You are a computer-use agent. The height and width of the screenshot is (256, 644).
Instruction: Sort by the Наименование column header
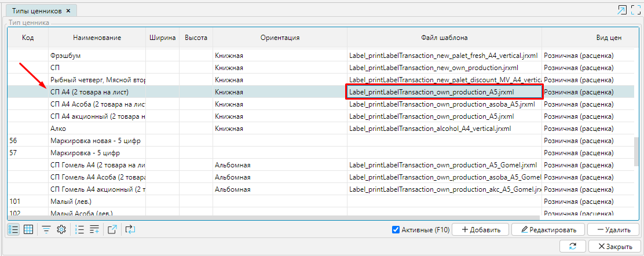tap(97, 38)
